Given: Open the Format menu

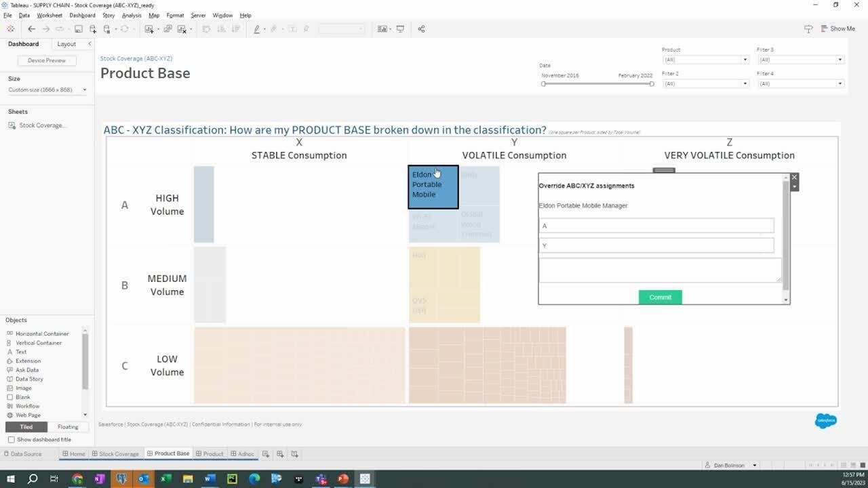Looking at the screenshot, I should coord(175,15).
